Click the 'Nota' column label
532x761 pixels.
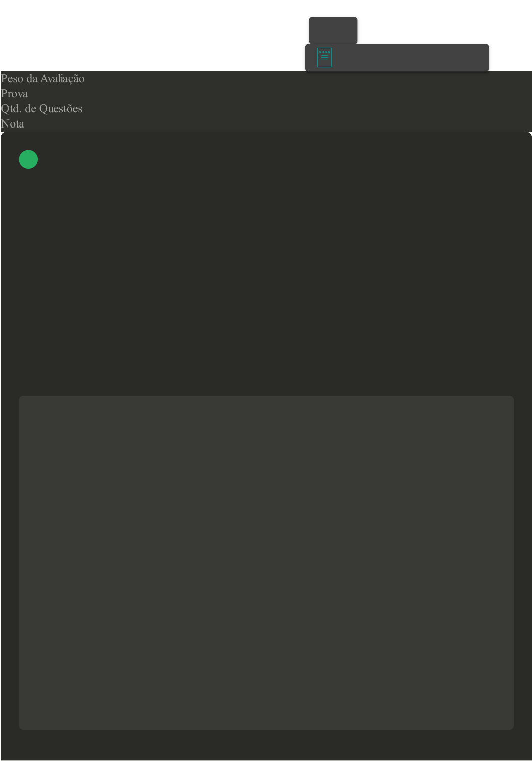pyautogui.click(x=12, y=124)
